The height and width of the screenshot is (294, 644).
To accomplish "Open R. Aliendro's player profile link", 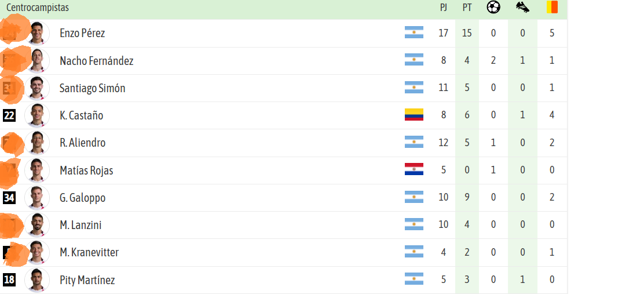I will pos(83,143).
